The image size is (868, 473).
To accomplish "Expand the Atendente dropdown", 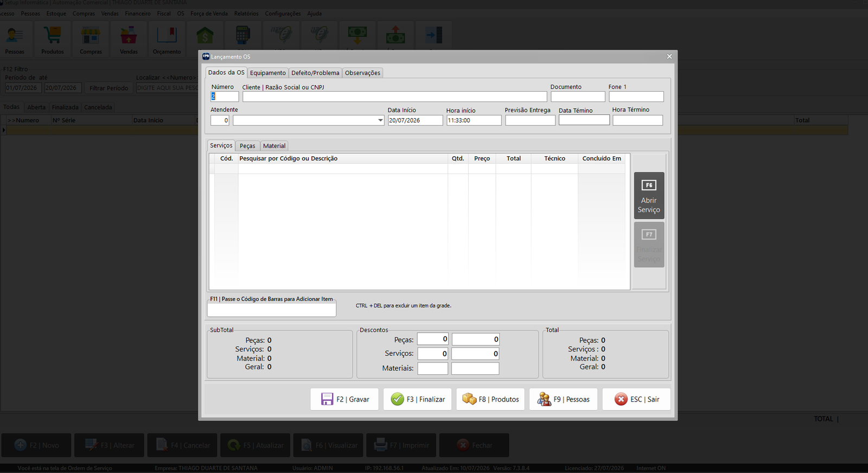I will 380,120.
